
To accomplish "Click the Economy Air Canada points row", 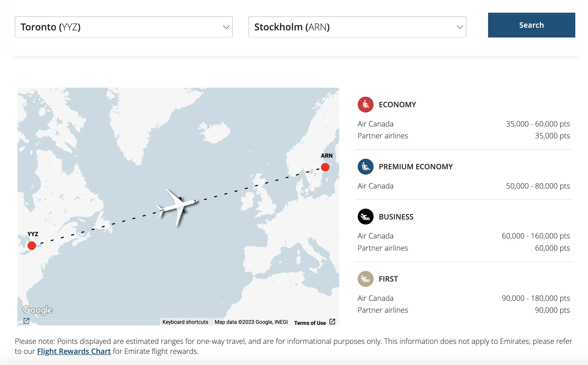I will click(x=464, y=124).
